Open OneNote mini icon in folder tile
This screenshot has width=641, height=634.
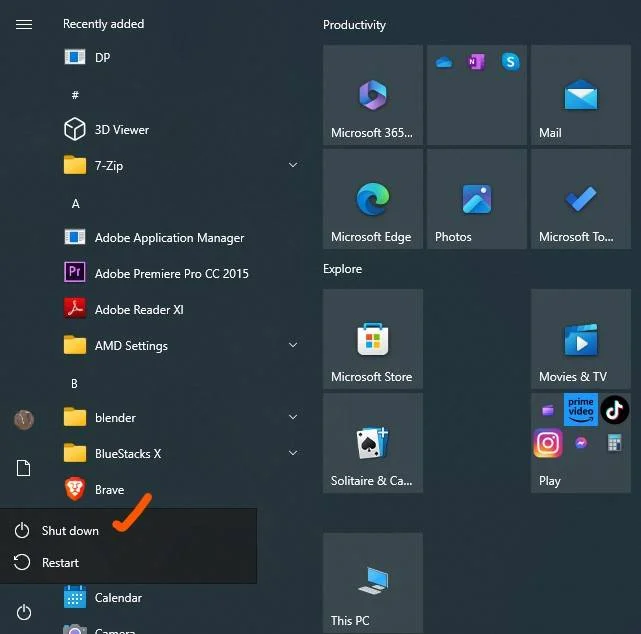click(476, 62)
